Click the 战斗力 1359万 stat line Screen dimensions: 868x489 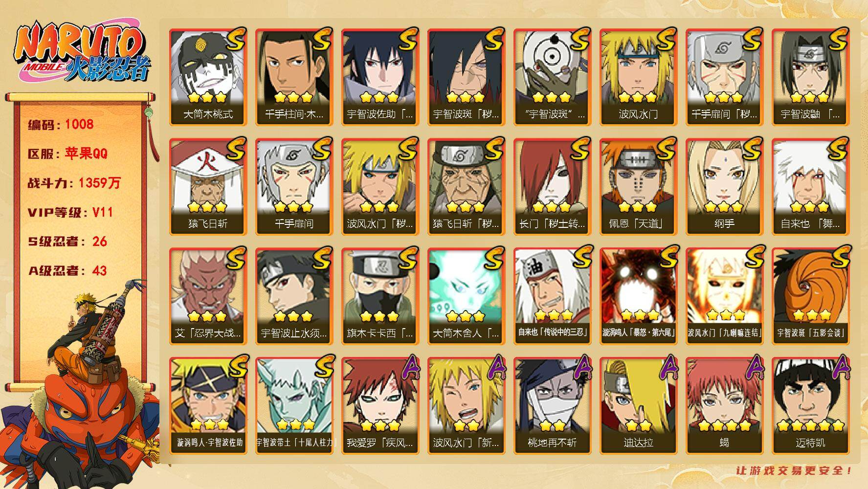click(74, 183)
